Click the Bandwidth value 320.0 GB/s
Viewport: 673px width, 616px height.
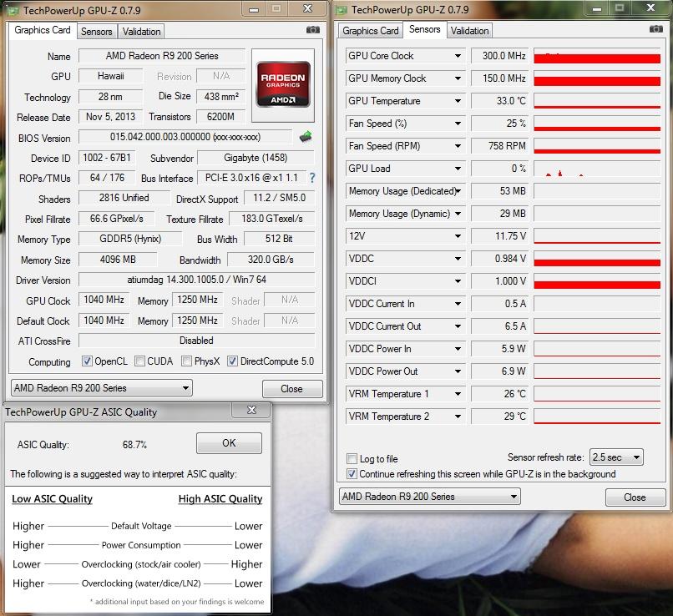(x=271, y=260)
